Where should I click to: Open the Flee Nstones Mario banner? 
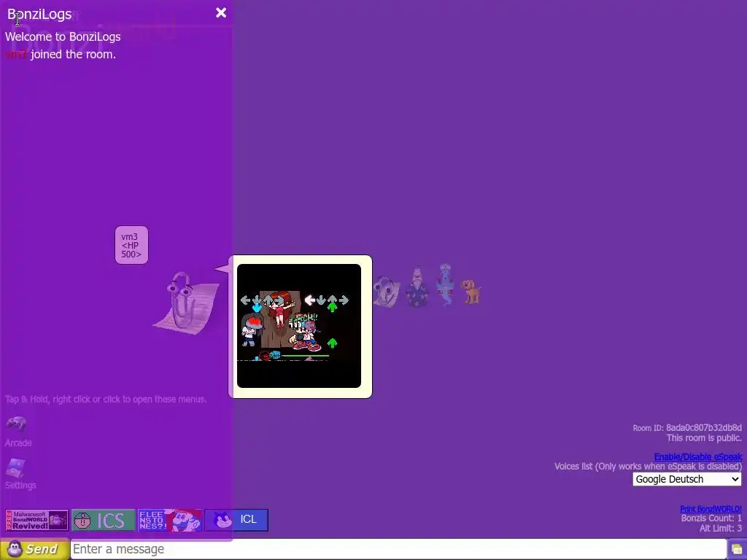tap(170, 520)
